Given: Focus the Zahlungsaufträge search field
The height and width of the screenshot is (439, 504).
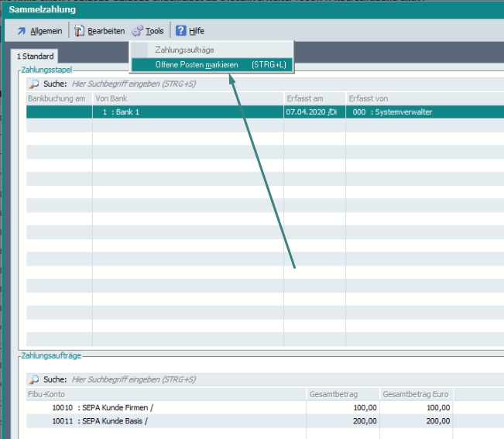Looking at the screenshot, I should (x=232, y=379).
